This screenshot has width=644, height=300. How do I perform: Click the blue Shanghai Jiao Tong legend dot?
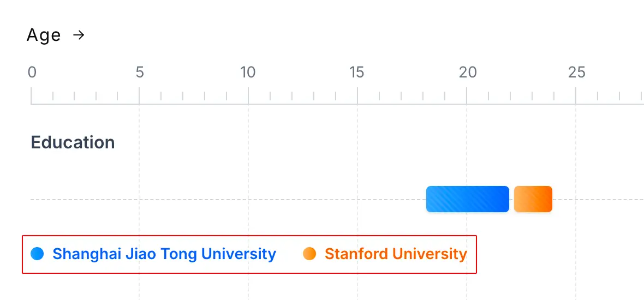point(37,254)
